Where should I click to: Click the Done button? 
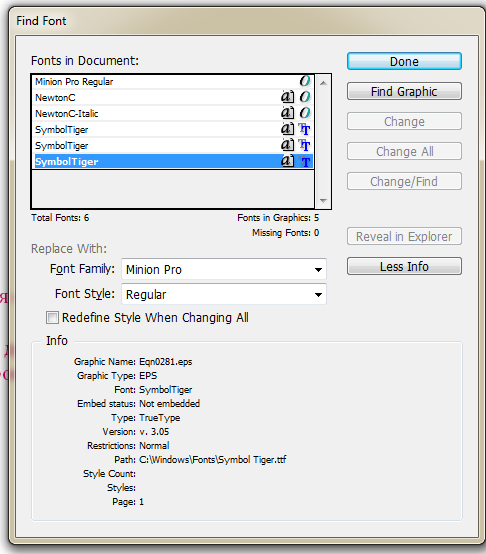tap(404, 61)
